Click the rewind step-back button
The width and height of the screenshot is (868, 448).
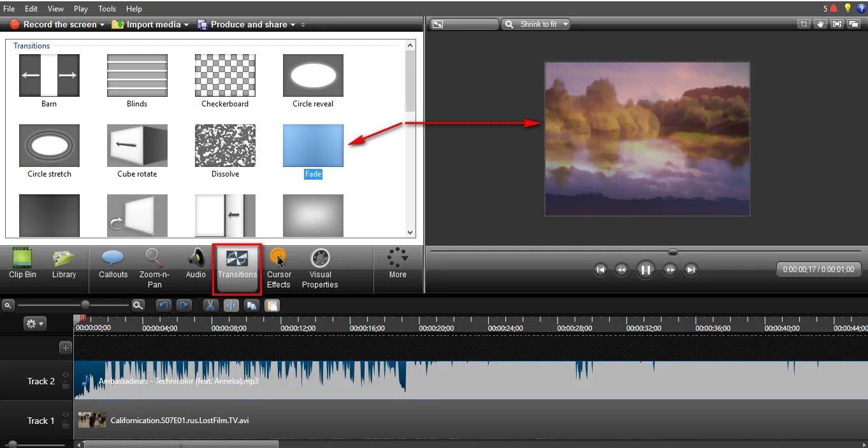pos(621,270)
